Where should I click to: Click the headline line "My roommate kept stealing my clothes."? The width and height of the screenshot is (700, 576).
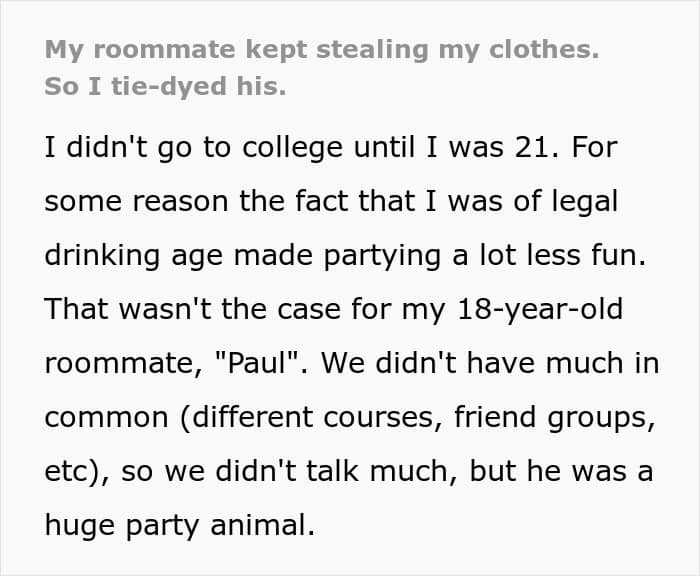coord(321,50)
